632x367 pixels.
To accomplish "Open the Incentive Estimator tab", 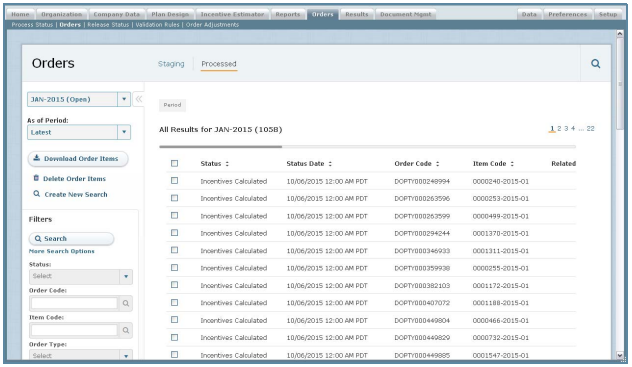I will (x=232, y=14).
